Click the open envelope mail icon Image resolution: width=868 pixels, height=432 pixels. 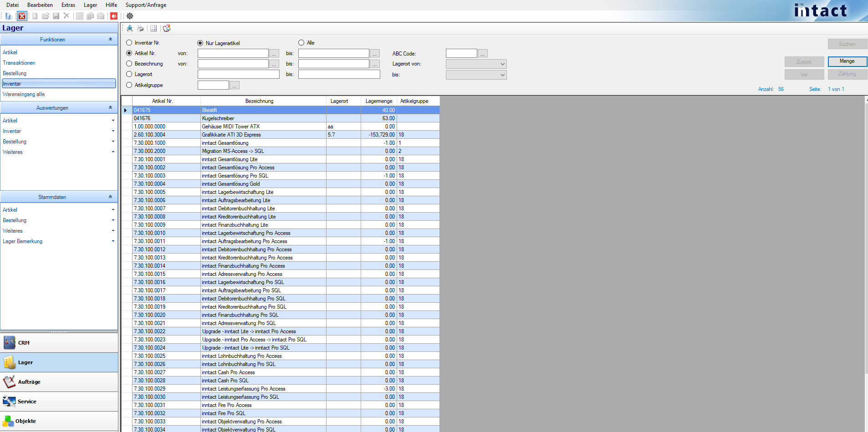coord(101,16)
